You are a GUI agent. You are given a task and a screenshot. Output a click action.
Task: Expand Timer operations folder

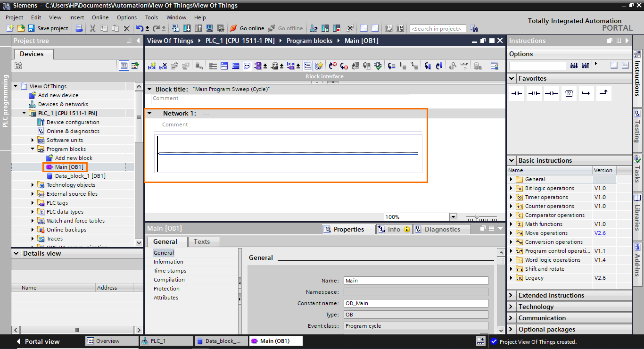point(511,197)
